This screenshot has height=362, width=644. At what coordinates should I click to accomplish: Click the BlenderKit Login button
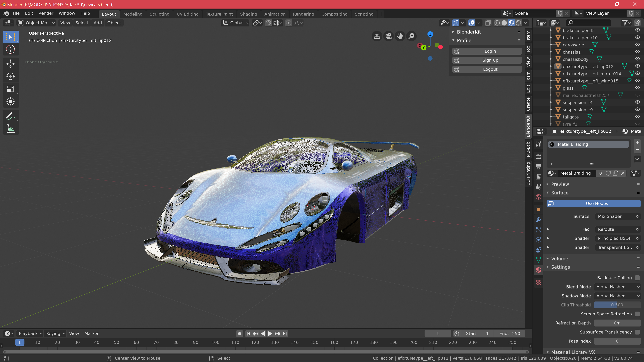click(487, 51)
